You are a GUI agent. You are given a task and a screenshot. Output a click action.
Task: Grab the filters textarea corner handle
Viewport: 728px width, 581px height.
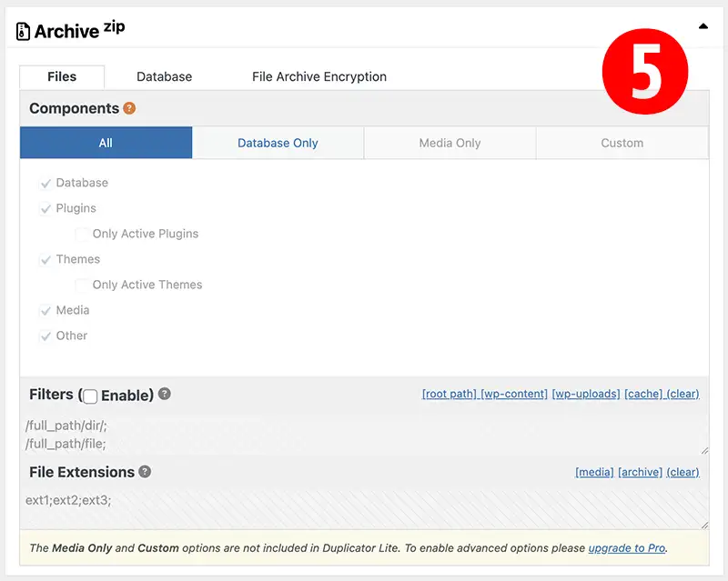704,451
